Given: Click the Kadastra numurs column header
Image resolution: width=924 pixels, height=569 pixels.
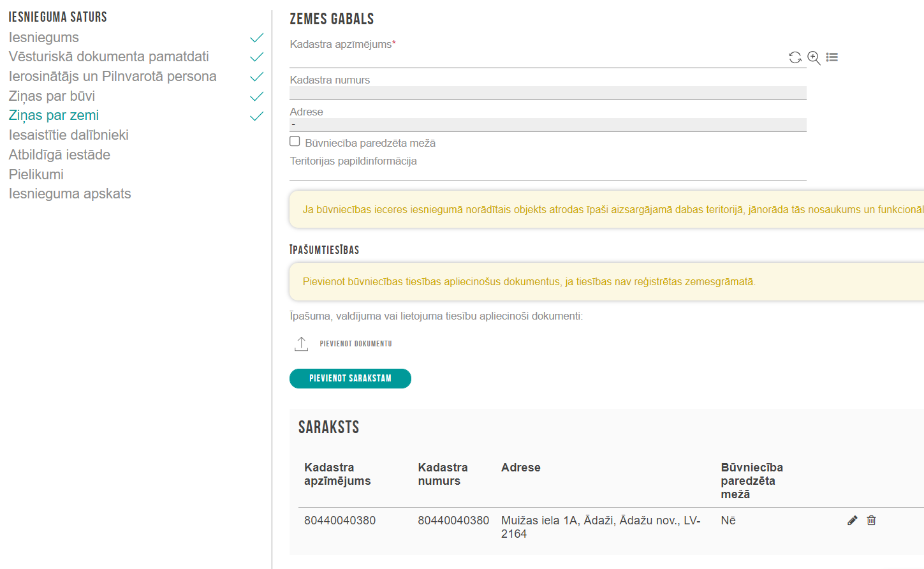Looking at the screenshot, I should pyautogui.click(x=443, y=474).
